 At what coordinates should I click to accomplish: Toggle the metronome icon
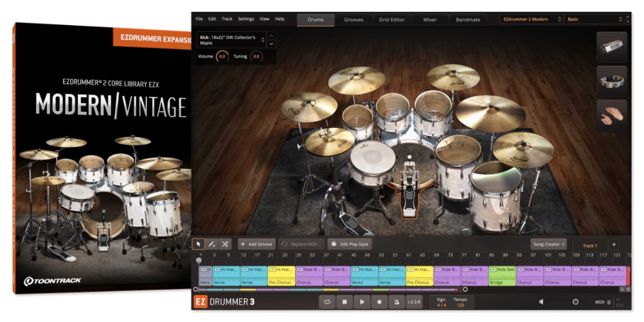click(397, 302)
